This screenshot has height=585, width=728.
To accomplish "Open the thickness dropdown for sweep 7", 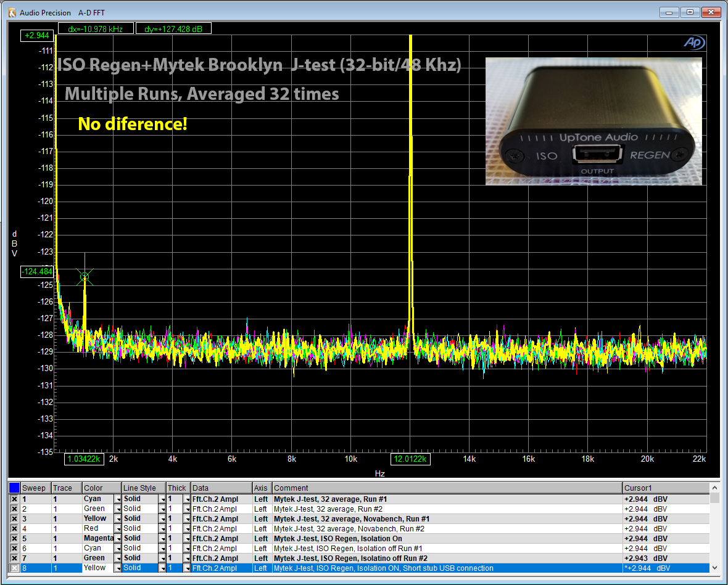I will (187, 558).
